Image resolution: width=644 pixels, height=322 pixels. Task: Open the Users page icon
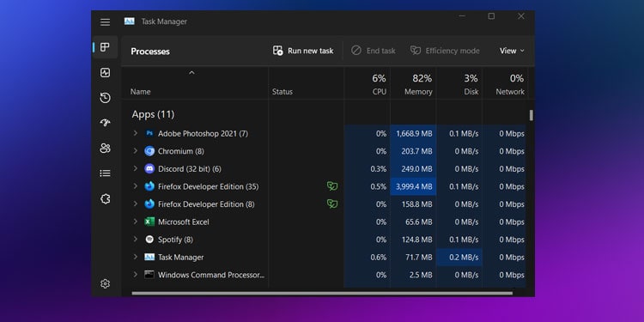coord(105,149)
